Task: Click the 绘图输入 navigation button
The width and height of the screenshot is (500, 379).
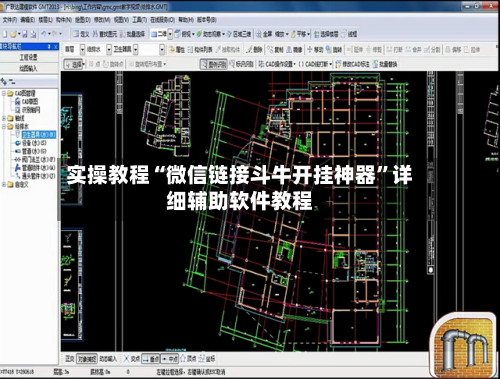Action: [29, 68]
